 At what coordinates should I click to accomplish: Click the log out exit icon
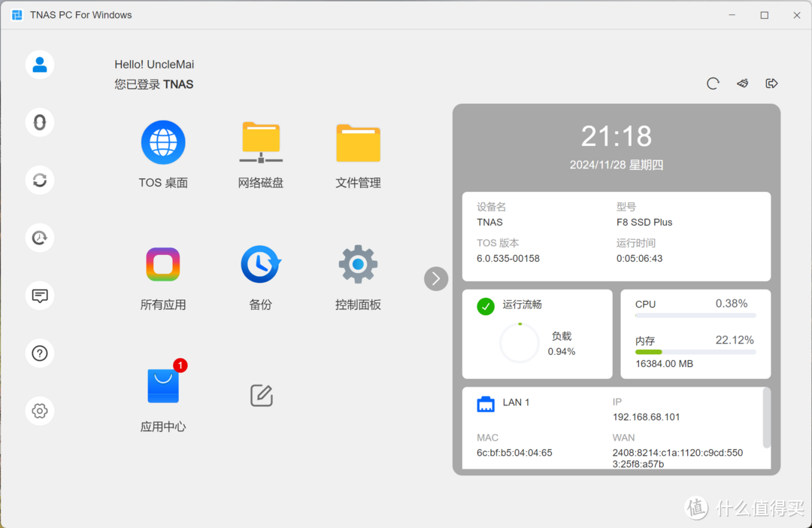coord(771,83)
